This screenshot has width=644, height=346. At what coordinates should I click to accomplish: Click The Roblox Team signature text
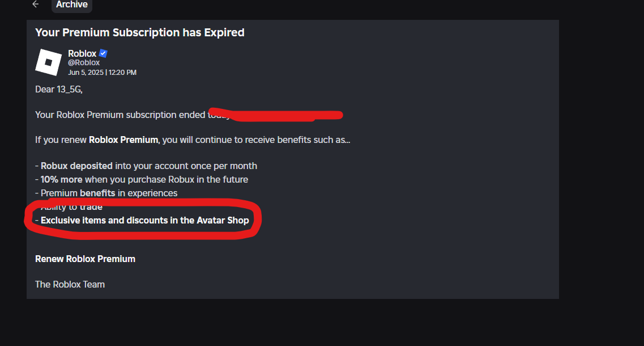pos(70,284)
